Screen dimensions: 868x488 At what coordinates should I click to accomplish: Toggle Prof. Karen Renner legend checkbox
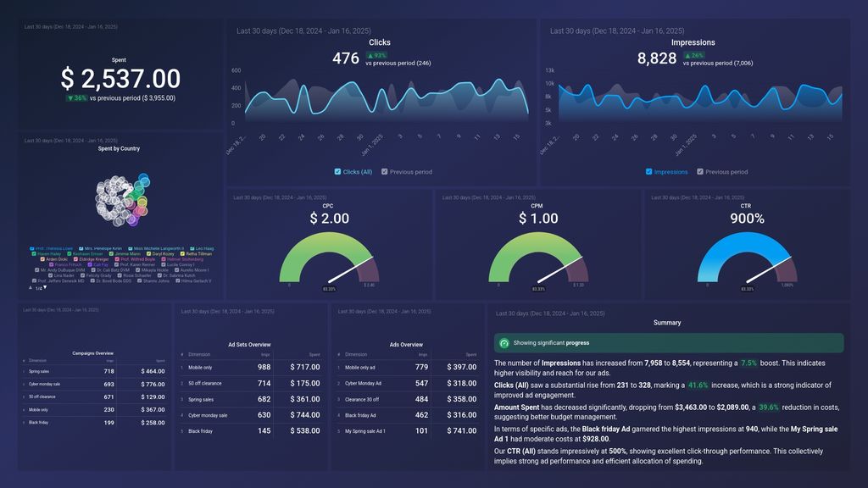point(116,264)
